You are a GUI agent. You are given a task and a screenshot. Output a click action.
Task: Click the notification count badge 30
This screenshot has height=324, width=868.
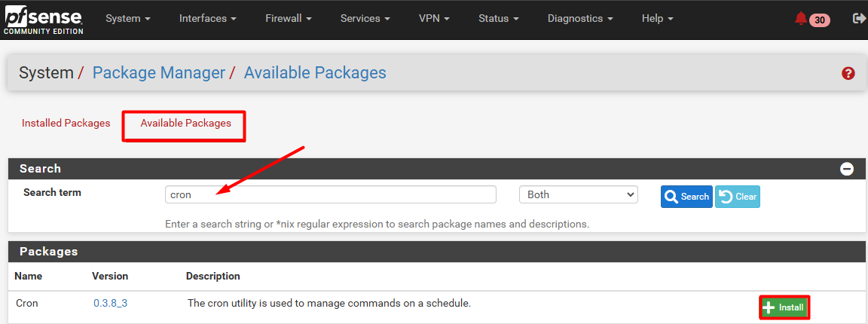coord(820,20)
